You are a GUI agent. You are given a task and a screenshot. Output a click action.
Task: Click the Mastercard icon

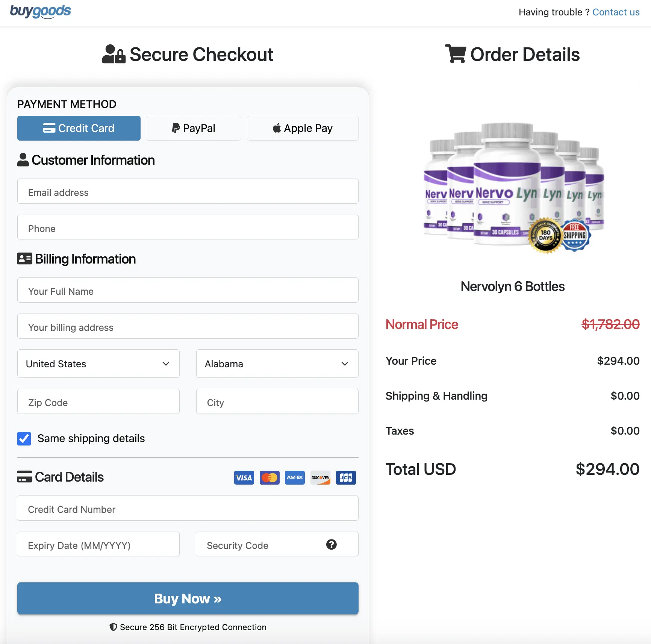click(x=269, y=477)
